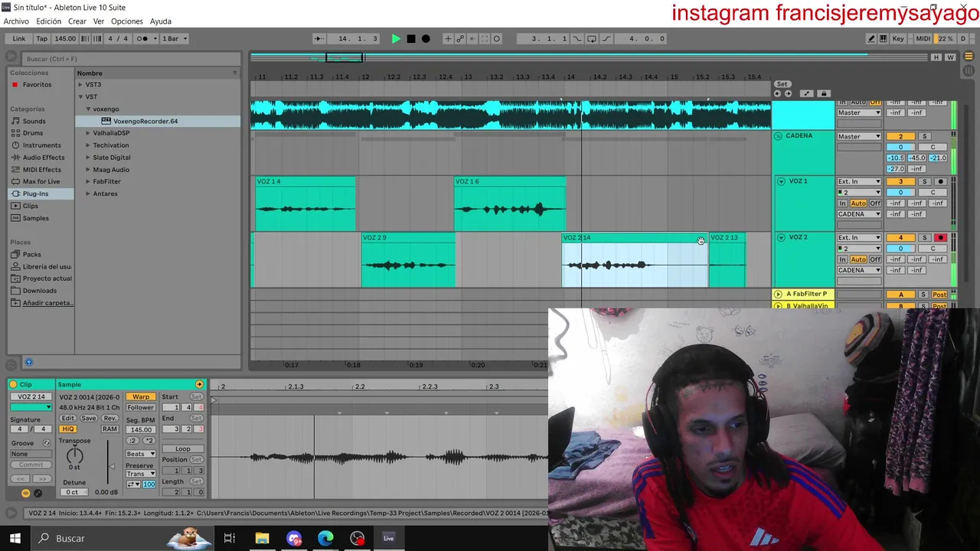The image size is (980, 551).
Task: Solo the CADENA group track
Action: pyautogui.click(x=924, y=136)
